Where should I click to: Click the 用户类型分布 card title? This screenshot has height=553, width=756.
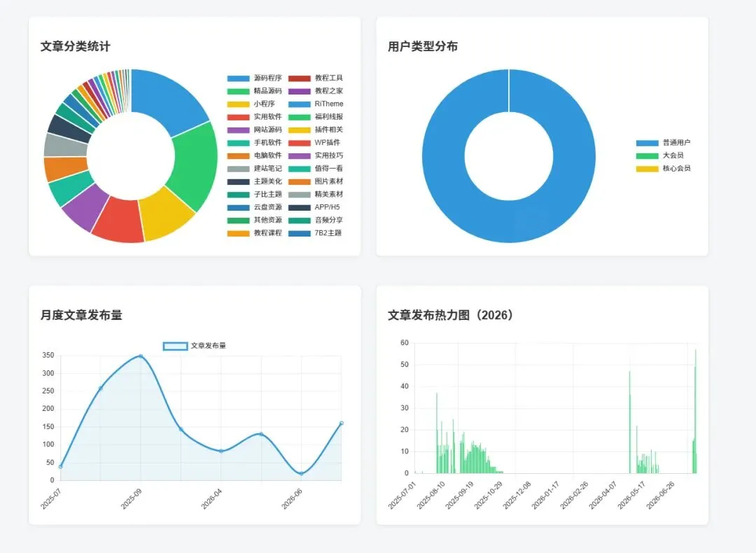point(423,46)
